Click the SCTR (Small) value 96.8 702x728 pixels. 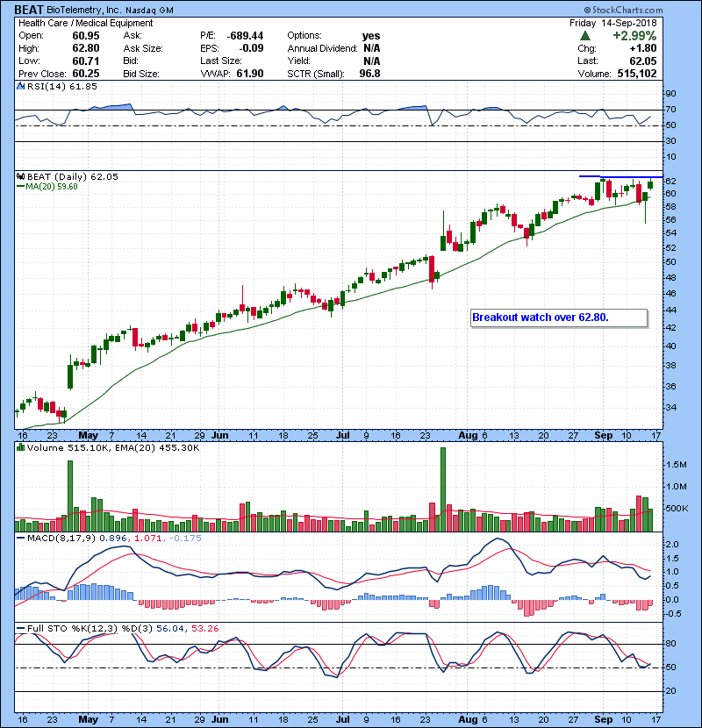(x=369, y=74)
